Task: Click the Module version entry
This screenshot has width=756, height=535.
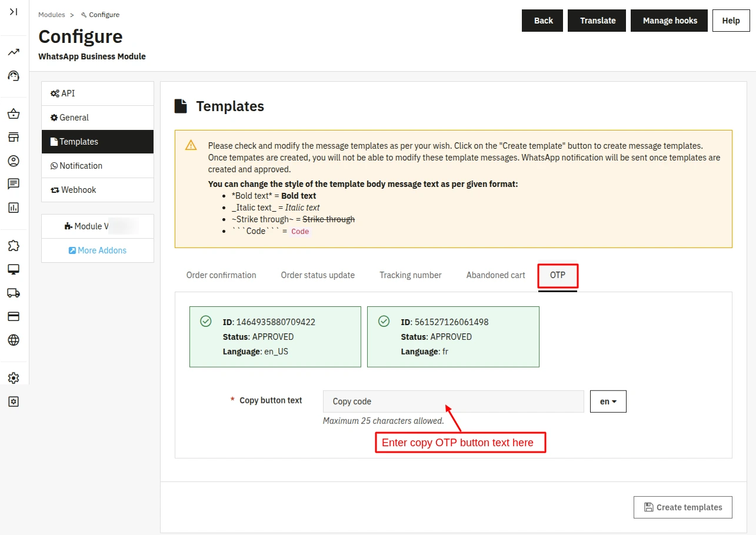Action: [98, 226]
